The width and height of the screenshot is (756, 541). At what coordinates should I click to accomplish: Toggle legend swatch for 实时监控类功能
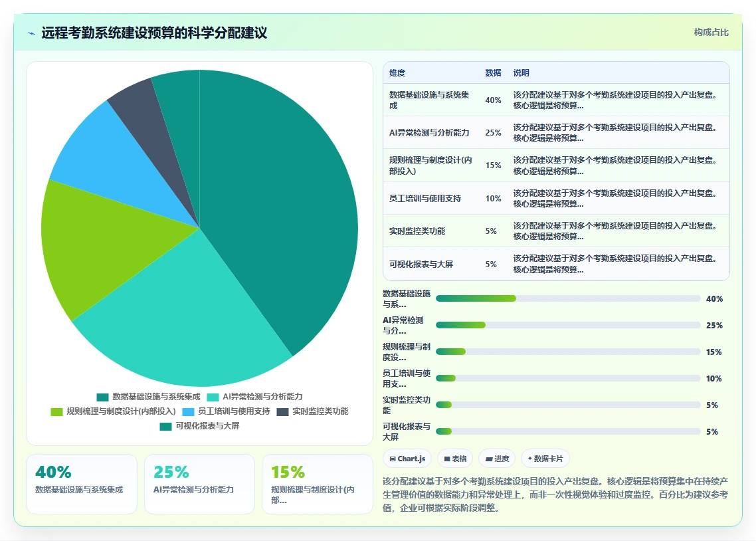click(x=282, y=412)
